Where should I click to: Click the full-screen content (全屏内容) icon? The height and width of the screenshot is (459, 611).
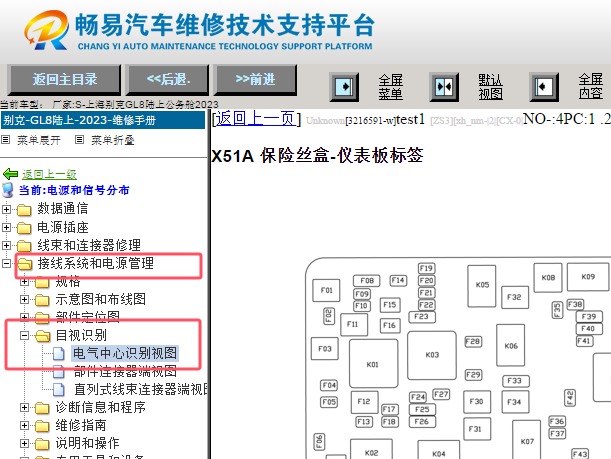coord(544,87)
